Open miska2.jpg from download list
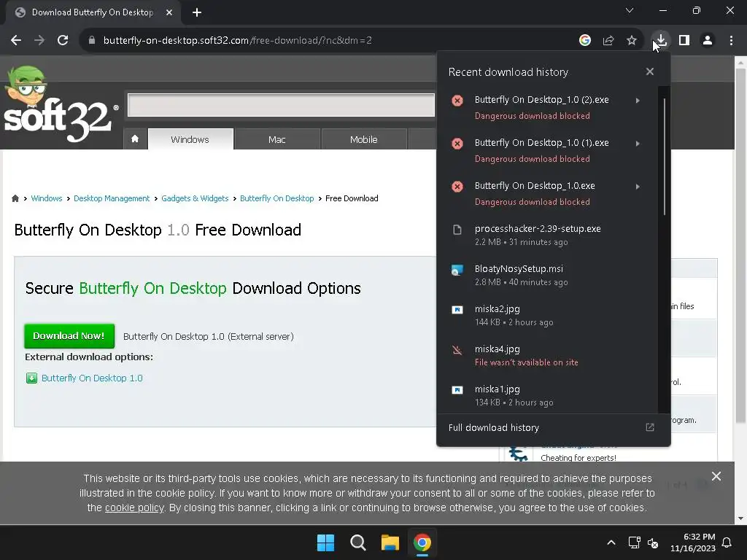This screenshot has height=560, width=747. pos(547,315)
